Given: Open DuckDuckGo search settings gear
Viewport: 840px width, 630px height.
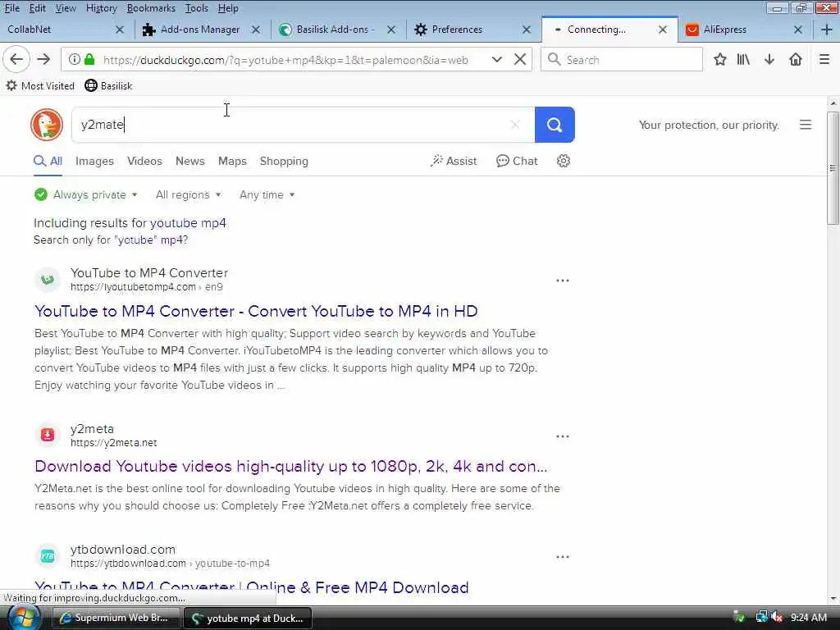Looking at the screenshot, I should [563, 161].
